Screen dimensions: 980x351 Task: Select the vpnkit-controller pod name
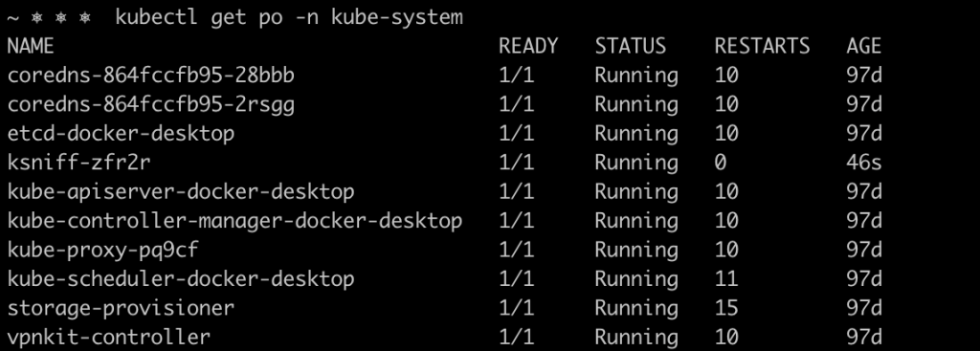[x=109, y=338]
